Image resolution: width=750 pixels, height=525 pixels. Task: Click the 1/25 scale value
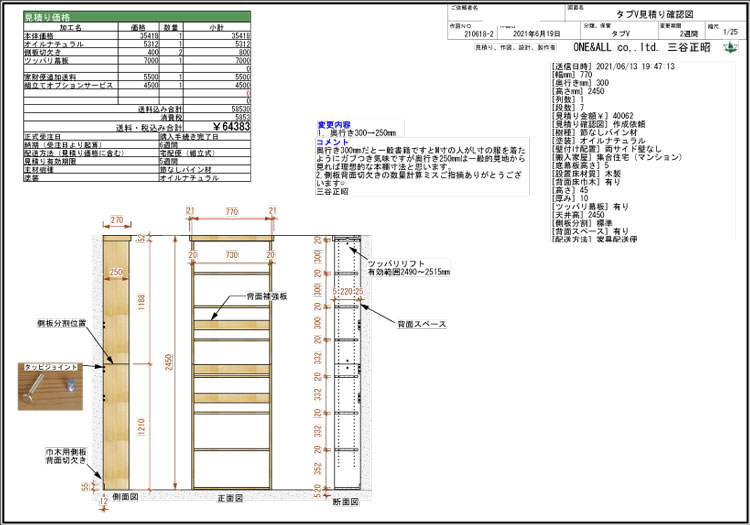point(730,32)
